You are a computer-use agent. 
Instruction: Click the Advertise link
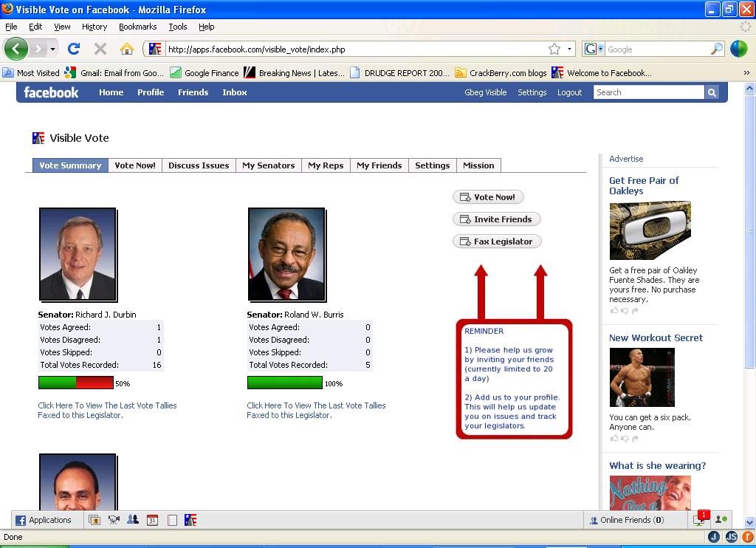click(x=626, y=159)
